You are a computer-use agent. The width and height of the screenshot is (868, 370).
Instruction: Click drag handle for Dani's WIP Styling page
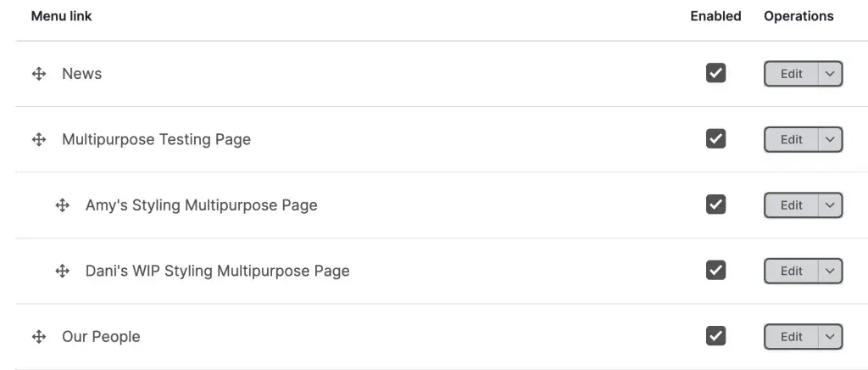(x=62, y=271)
